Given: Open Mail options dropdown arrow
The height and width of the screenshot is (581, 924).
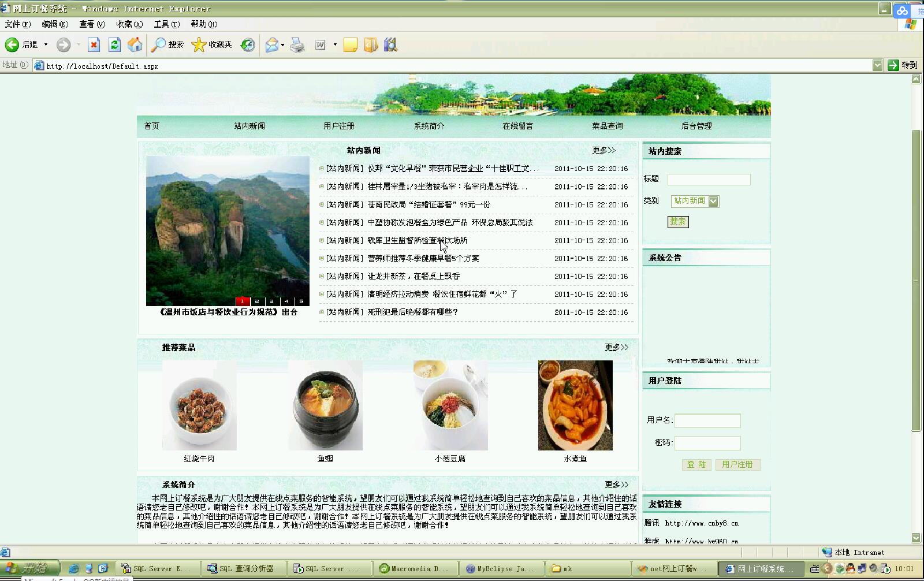Looking at the screenshot, I should [x=282, y=44].
